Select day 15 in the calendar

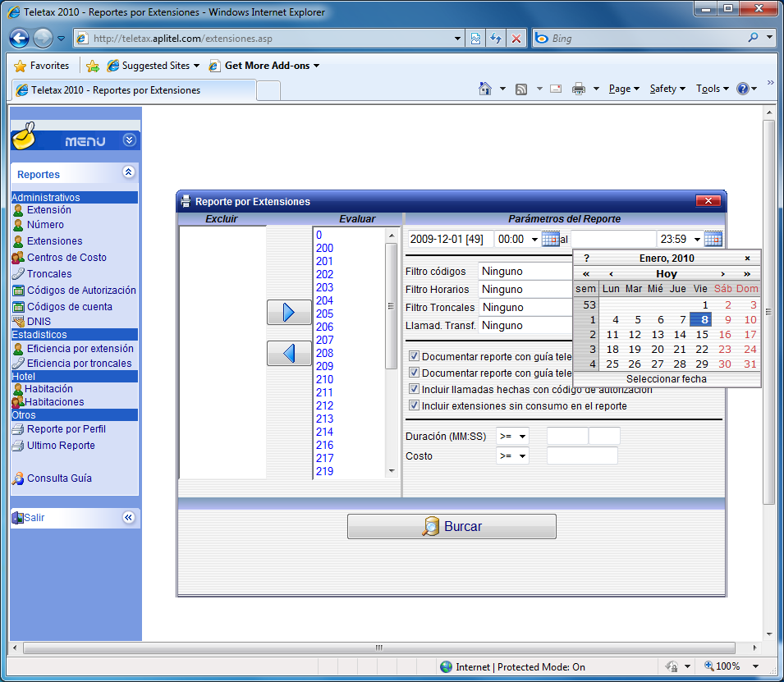point(702,335)
